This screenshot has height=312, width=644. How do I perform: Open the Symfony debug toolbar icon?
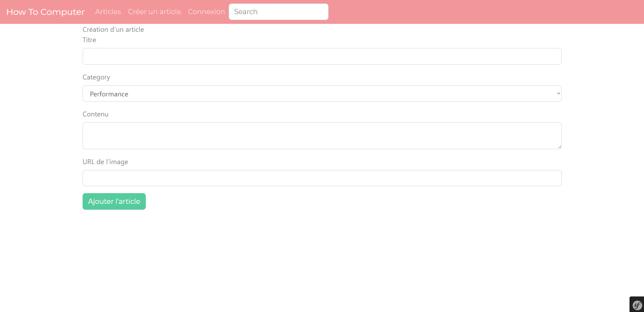637,305
